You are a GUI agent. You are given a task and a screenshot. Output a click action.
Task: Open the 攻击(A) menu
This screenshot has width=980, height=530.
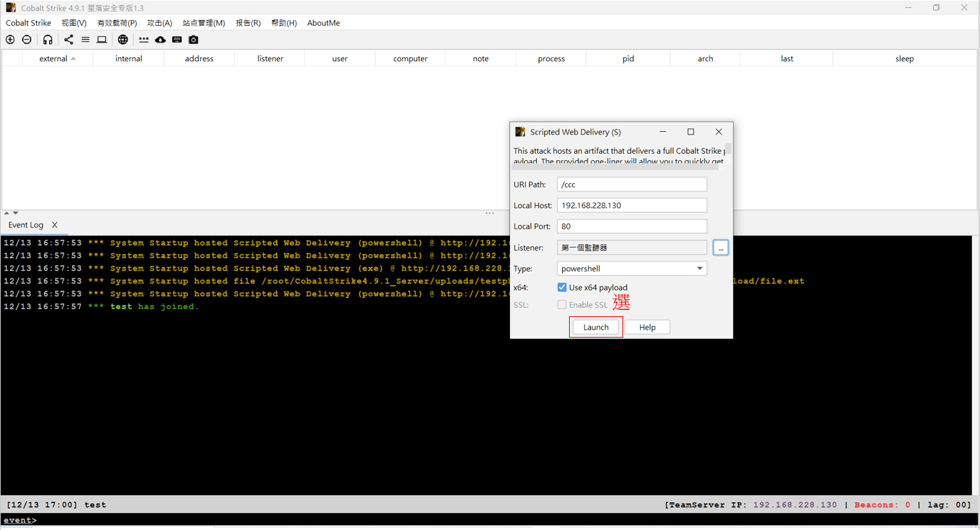coord(160,23)
